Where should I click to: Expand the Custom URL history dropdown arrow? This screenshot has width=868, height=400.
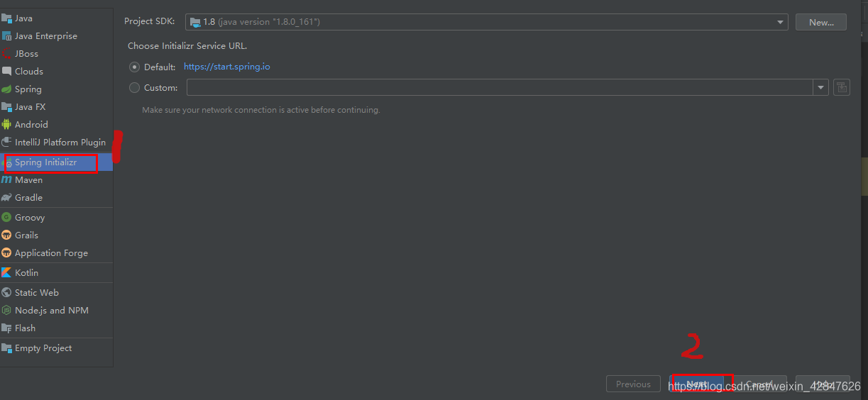pyautogui.click(x=821, y=87)
